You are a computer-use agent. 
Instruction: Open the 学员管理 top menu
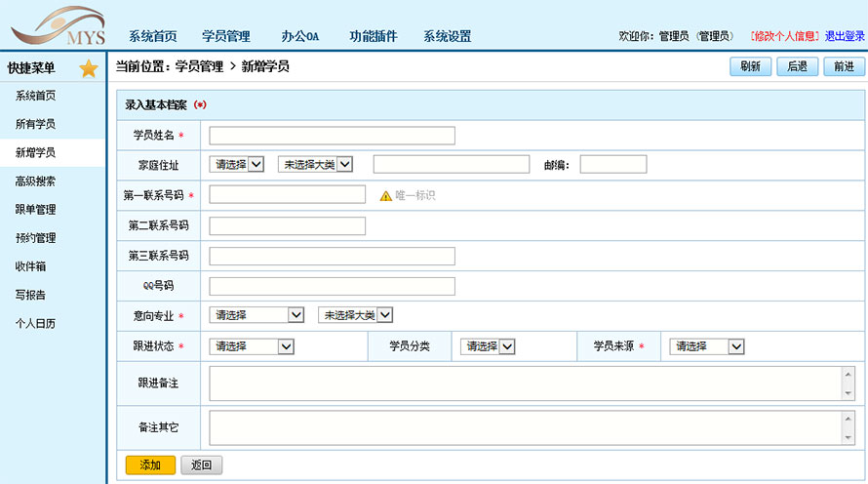[226, 36]
